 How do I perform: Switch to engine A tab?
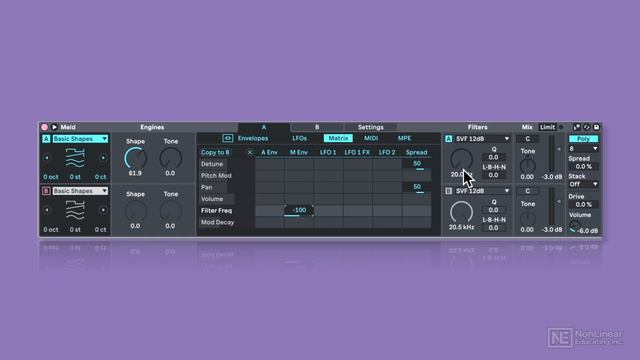point(264,127)
